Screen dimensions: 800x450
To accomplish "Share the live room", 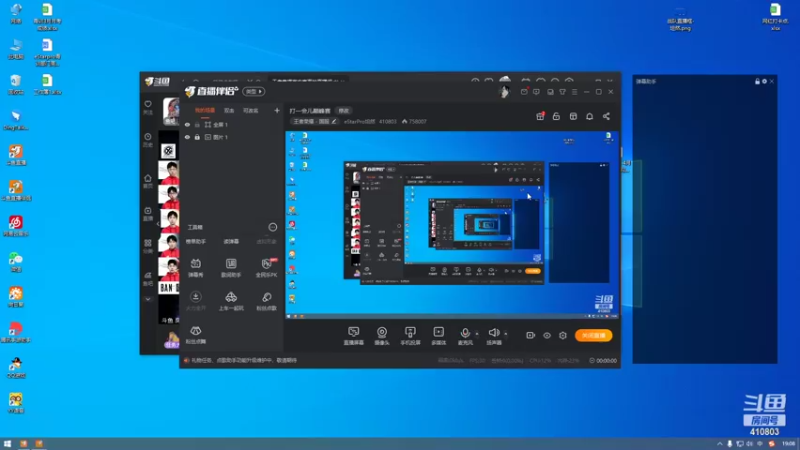I will tap(606, 116).
